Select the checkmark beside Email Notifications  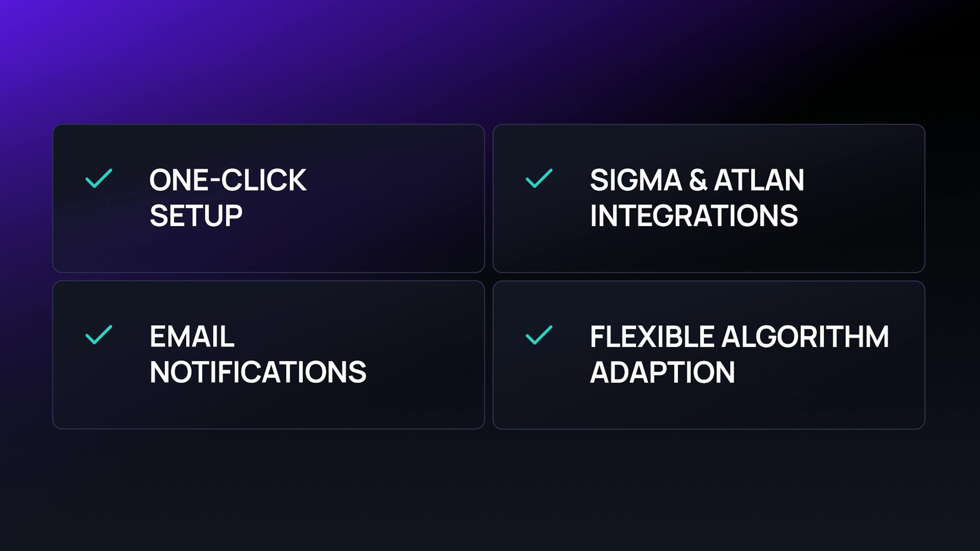[99, 335]
